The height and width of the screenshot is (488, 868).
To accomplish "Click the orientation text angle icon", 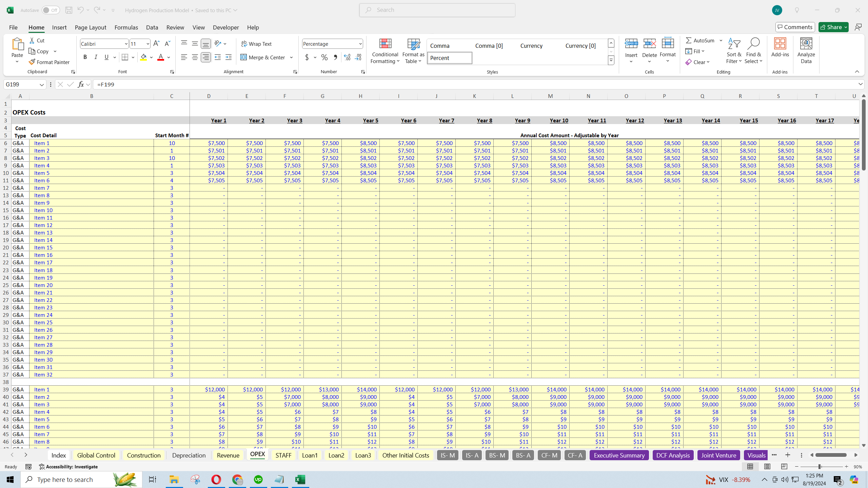I will (218, 44).
